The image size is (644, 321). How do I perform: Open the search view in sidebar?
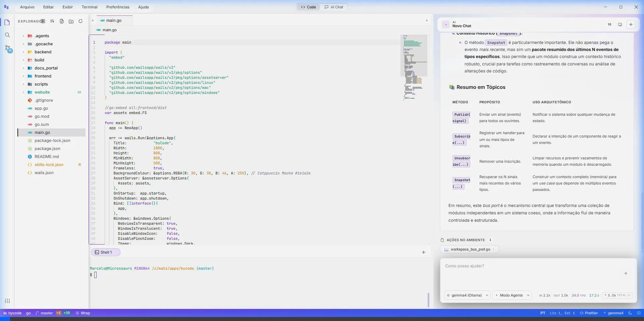7,35
